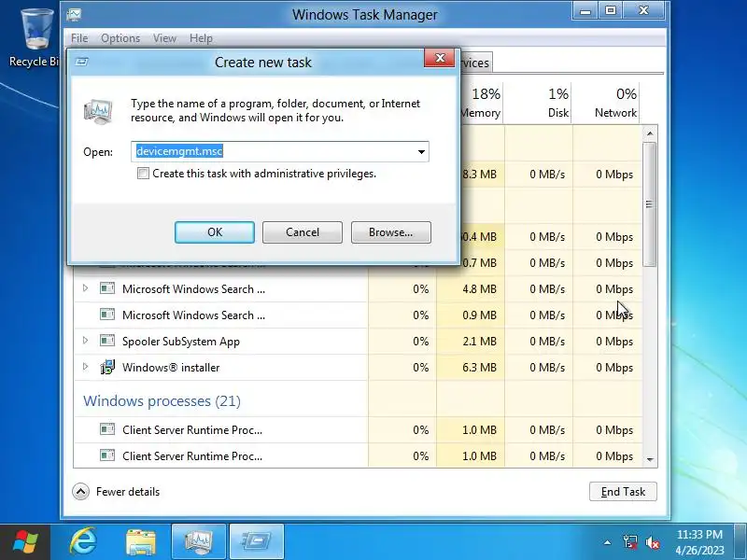Open the Open field dropdown arrow
The height and width of the screenshot is (560, 747).
click(421, 152)
